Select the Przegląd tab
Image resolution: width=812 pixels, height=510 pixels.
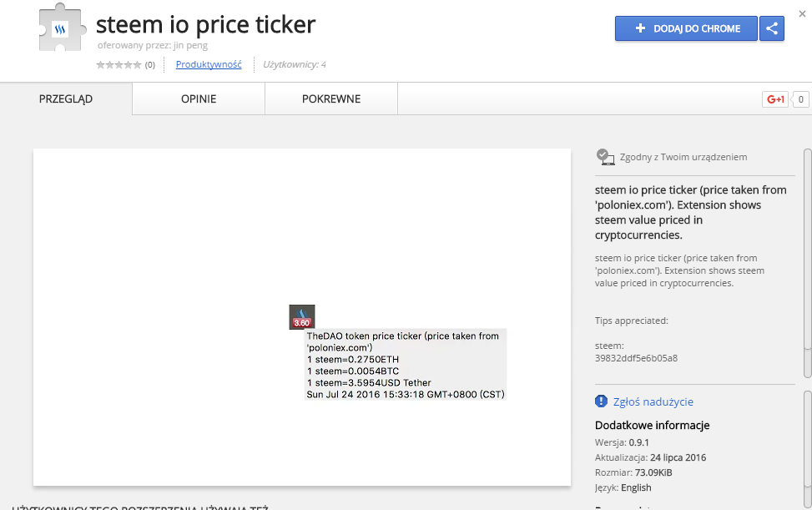click(66, 98)
